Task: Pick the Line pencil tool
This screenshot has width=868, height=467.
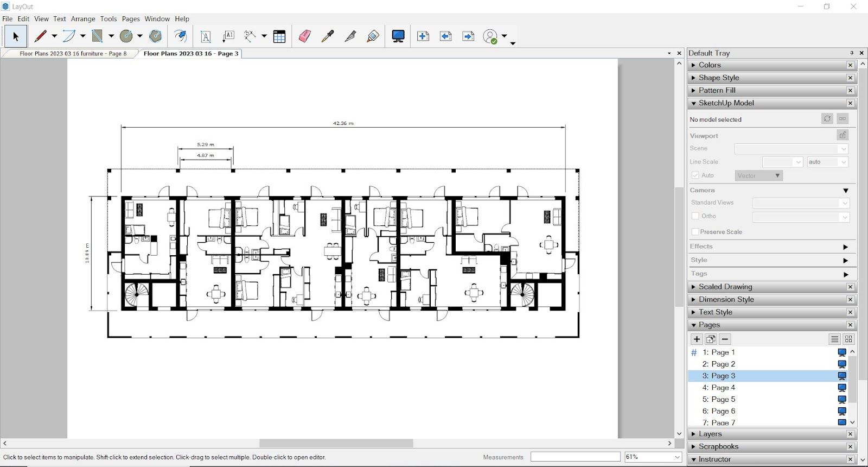Action: (x=41, y=36)
